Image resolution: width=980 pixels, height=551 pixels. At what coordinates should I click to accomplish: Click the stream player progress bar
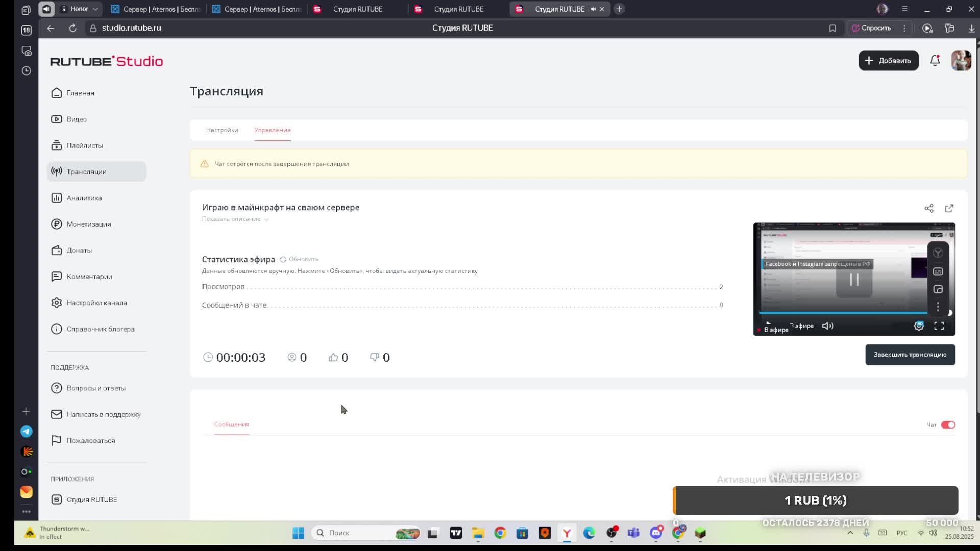coord(842,313)
